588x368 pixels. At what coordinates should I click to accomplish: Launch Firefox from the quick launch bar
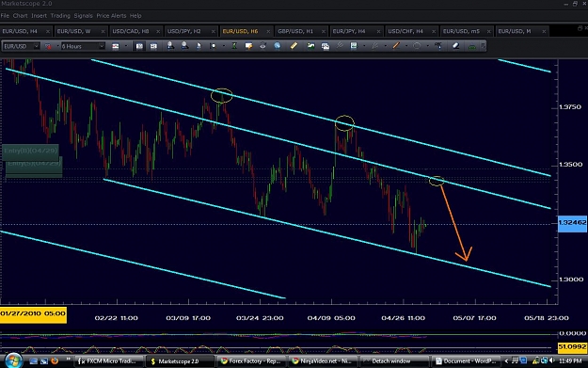(x=55, y=360)
